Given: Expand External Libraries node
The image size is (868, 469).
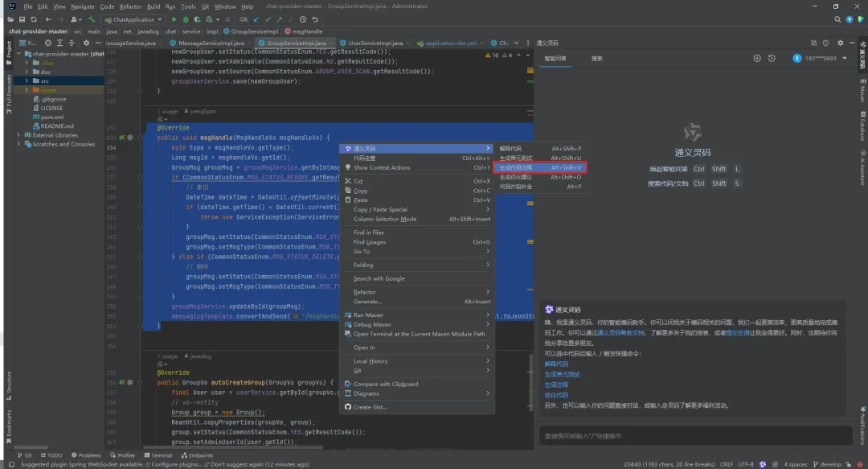Looking at the screenshot, I should 18,134.
